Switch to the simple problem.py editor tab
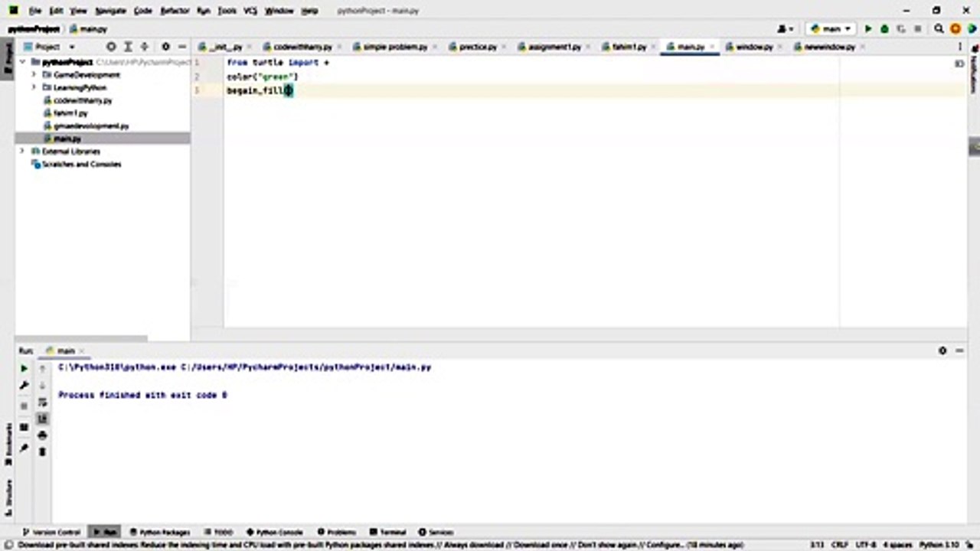This screenshot has height=551, width=980. [x=395, y=47]
